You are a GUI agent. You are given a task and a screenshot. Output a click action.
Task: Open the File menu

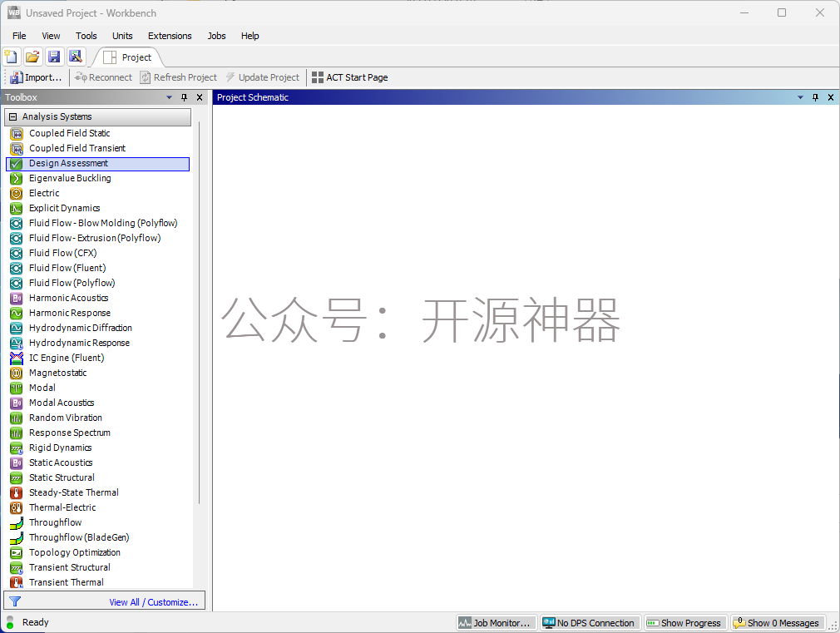pos(19,36)
